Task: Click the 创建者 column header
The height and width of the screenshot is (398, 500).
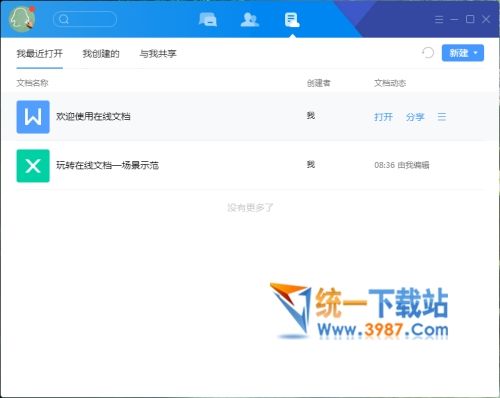Action: point(319,83)
